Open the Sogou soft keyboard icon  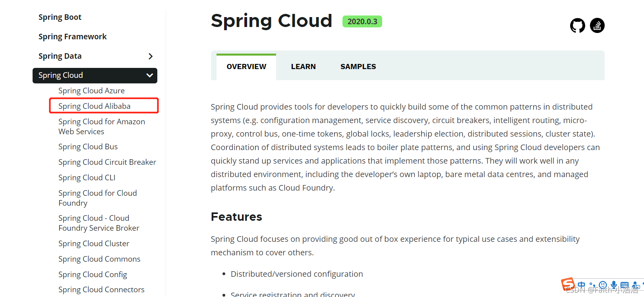[625, 285]
